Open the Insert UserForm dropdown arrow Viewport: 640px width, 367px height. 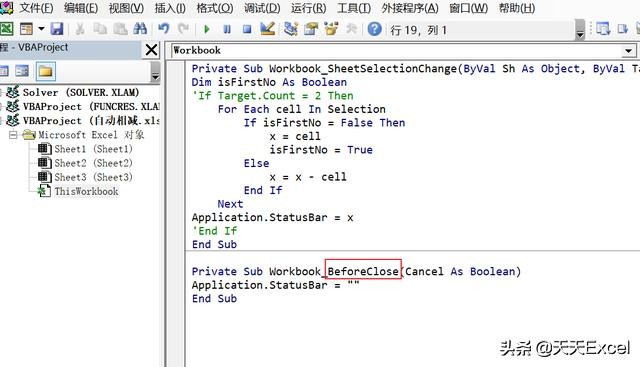[41, 29]
